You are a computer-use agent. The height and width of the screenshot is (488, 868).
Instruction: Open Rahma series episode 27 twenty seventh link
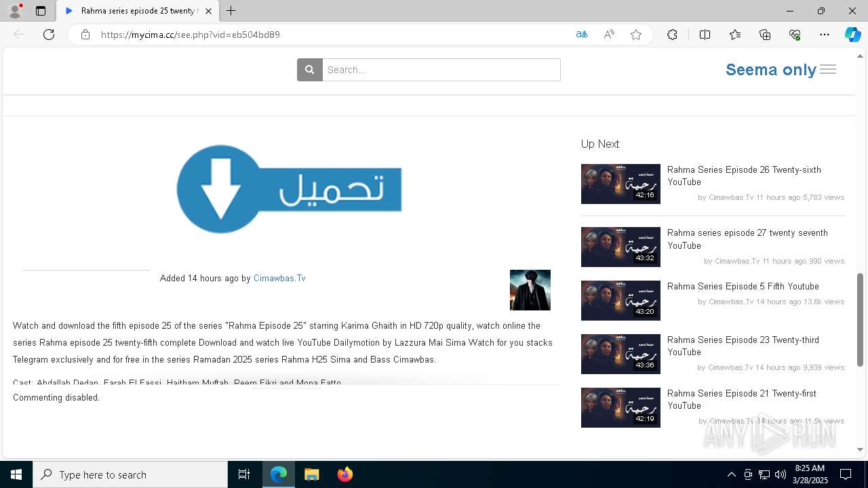[x=747, y=239]
